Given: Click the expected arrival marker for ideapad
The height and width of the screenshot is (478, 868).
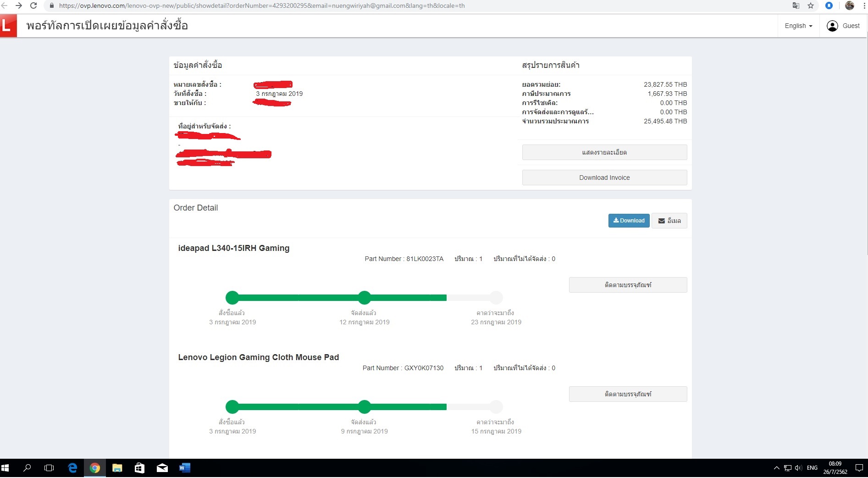Looking at the screenshot, I should pos(496,298).
